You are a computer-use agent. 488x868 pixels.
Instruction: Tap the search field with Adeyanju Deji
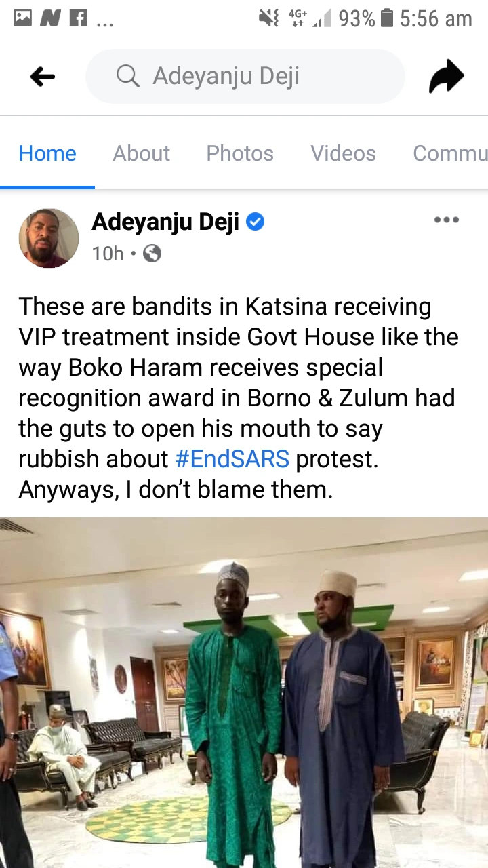pos(245,76)
